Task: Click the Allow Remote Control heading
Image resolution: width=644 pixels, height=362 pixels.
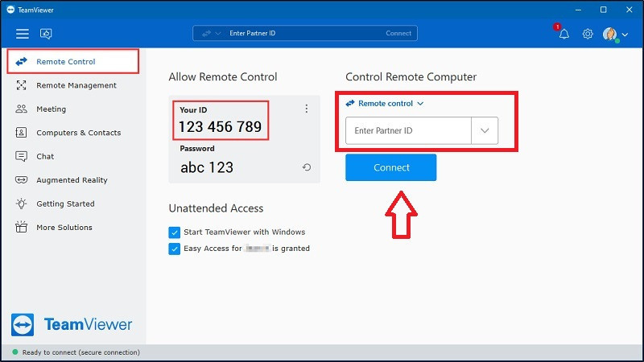Action: [x=223, y=76]
